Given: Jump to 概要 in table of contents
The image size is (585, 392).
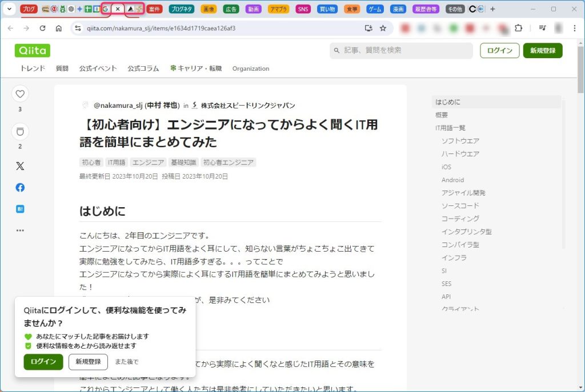Looking at the screenshot, I should point(442,115).
